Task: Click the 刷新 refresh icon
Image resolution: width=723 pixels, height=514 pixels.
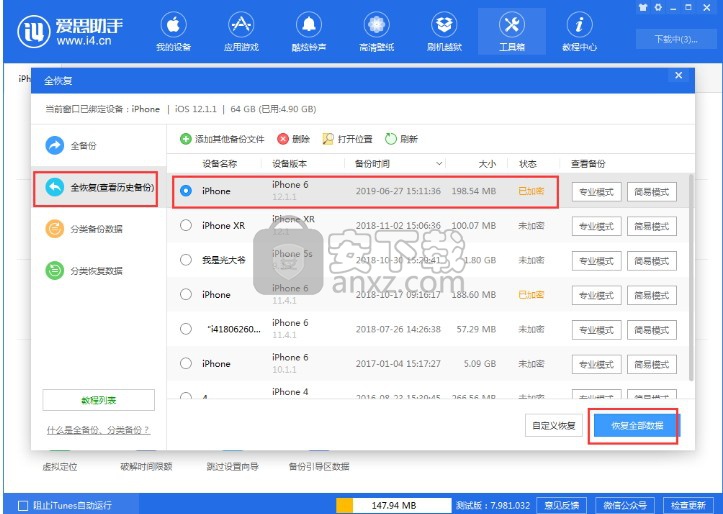Action: (x=391, y=139)
